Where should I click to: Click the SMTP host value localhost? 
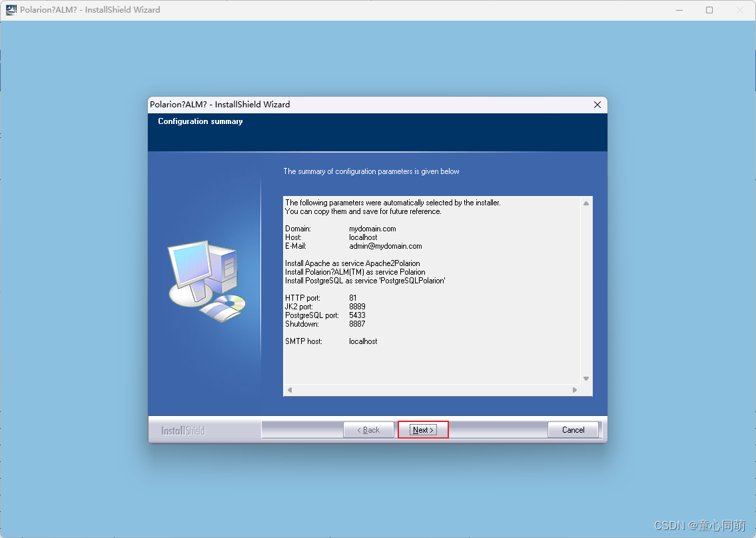coord(363,341)
